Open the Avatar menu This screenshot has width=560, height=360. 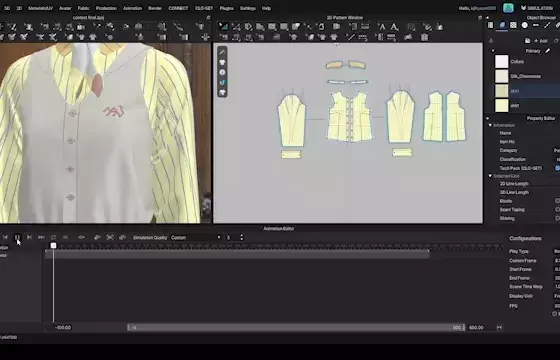coord(65,8)
